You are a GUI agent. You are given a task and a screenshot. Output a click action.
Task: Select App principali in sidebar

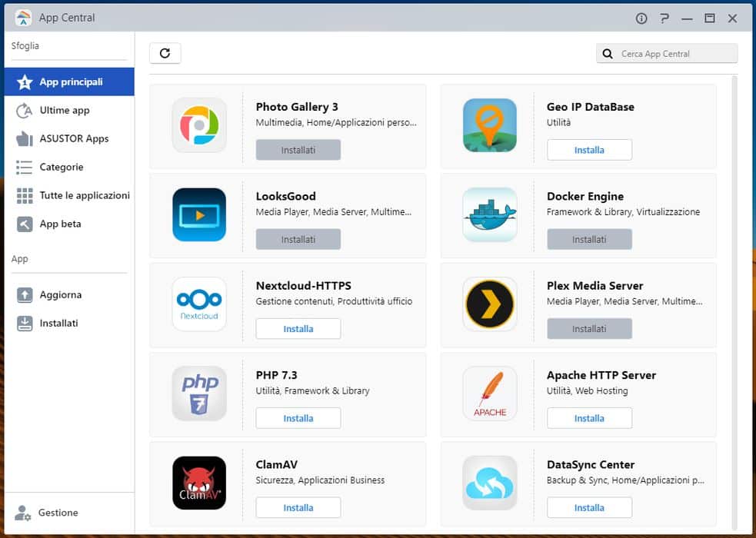pos(69,82)
